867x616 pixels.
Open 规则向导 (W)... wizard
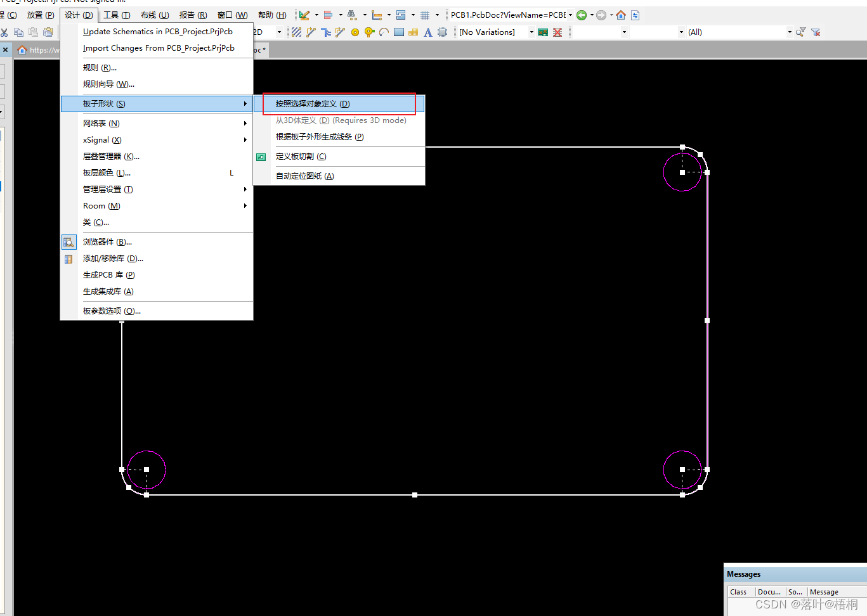click(157, 84)
